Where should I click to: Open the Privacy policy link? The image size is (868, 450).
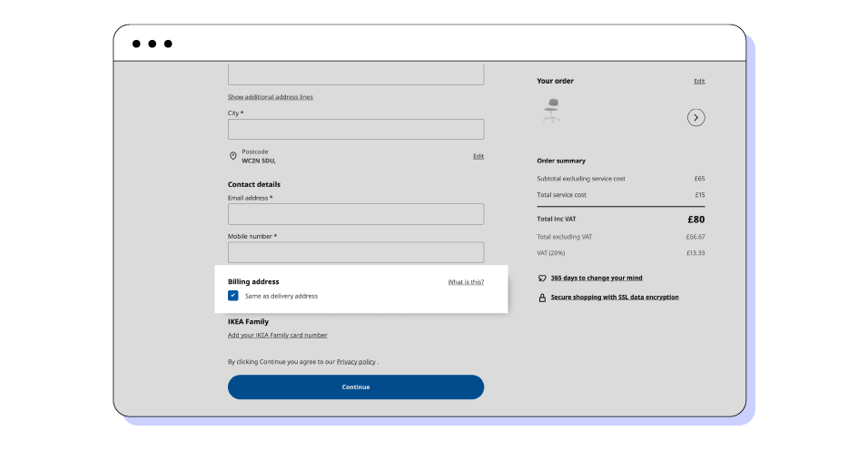[x=356, y=361]
